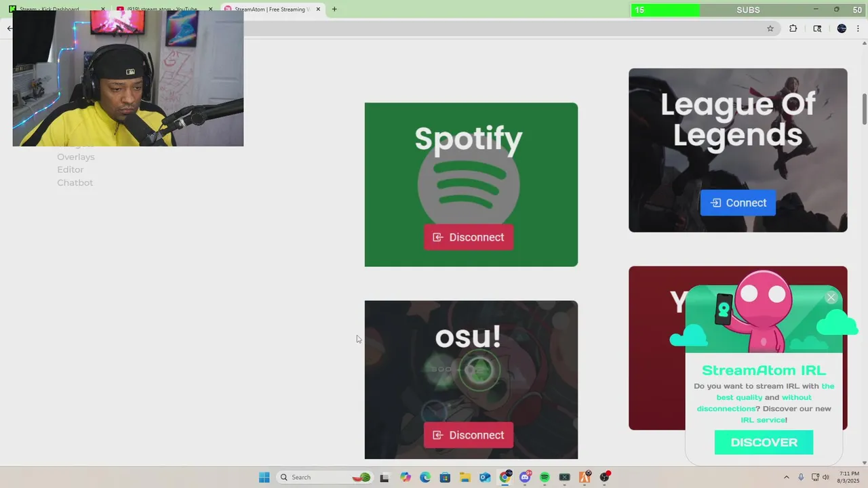The image size is (868, 488).
Task: Close the StreamAtom IRL popup
Action: (831, 298)
